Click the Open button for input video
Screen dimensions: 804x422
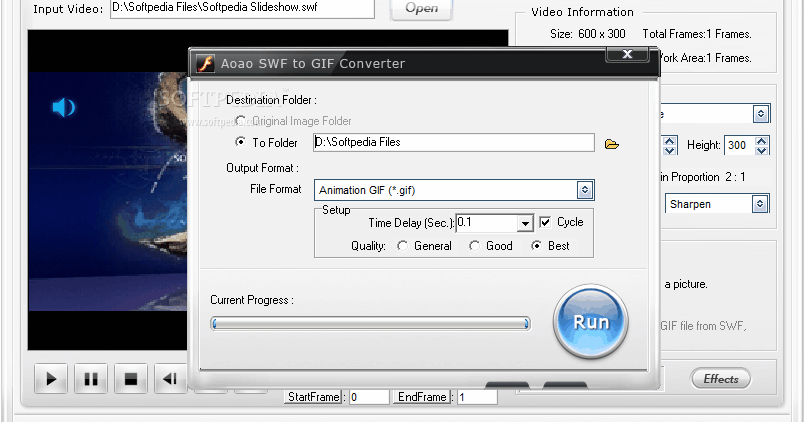421,8
